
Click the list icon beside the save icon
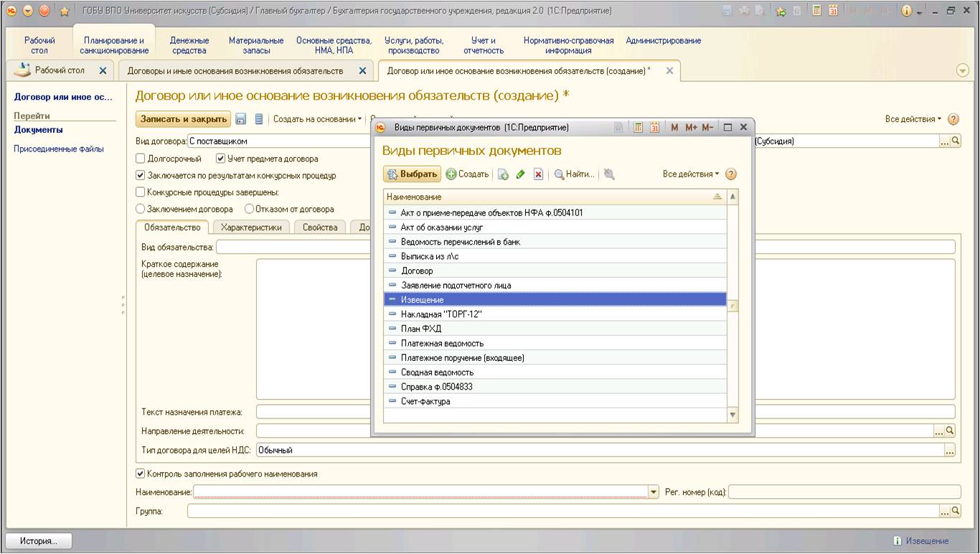(259, 119)
